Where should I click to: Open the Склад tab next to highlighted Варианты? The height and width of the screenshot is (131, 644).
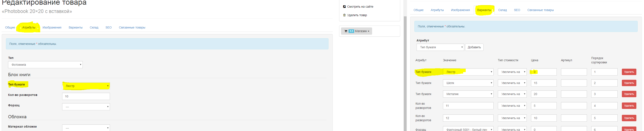(502, 10)
